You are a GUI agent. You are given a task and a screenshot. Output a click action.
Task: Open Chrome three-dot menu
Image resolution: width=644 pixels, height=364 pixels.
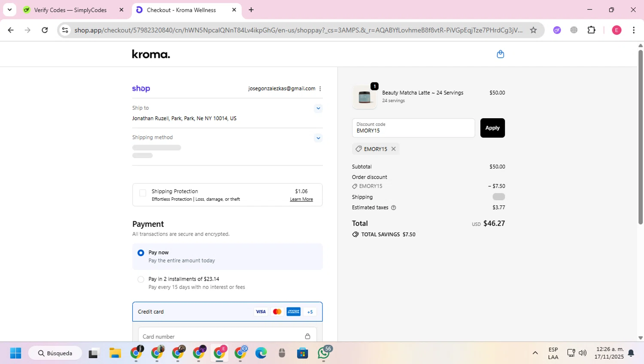[x=634, y=30]
